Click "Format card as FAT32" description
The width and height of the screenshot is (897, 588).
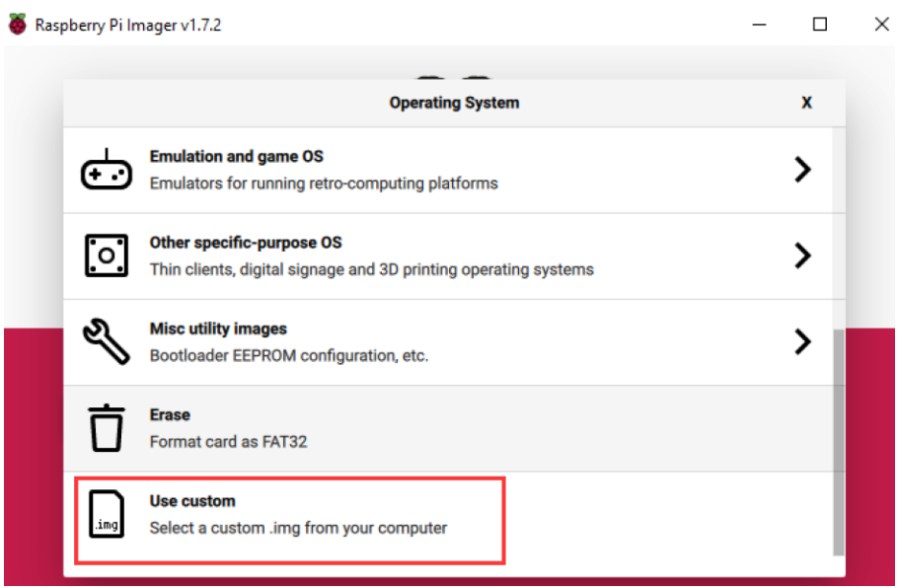click(228, 442)
